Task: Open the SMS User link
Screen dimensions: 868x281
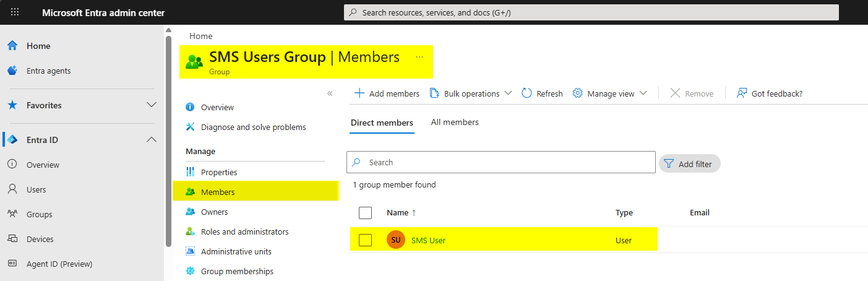Action: click(428, 240)
